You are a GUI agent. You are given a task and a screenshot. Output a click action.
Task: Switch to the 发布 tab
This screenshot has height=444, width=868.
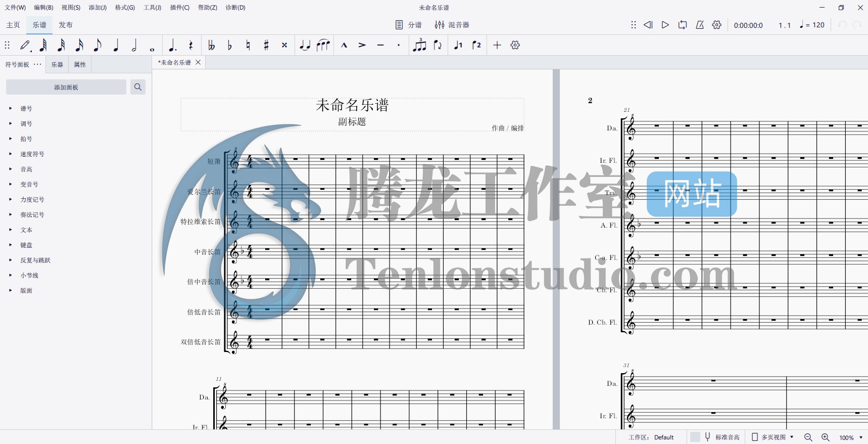click(x=66, y=25)
